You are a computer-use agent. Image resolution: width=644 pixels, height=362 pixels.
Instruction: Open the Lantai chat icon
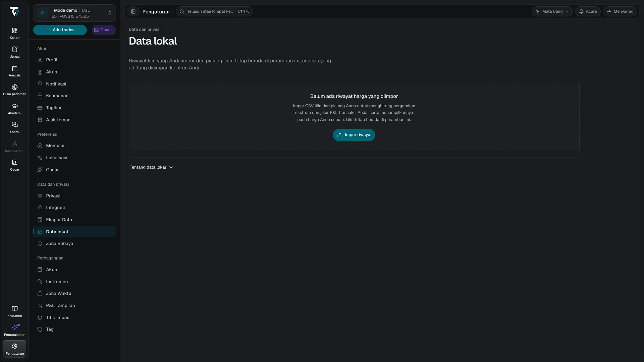(x=14, y=128)
